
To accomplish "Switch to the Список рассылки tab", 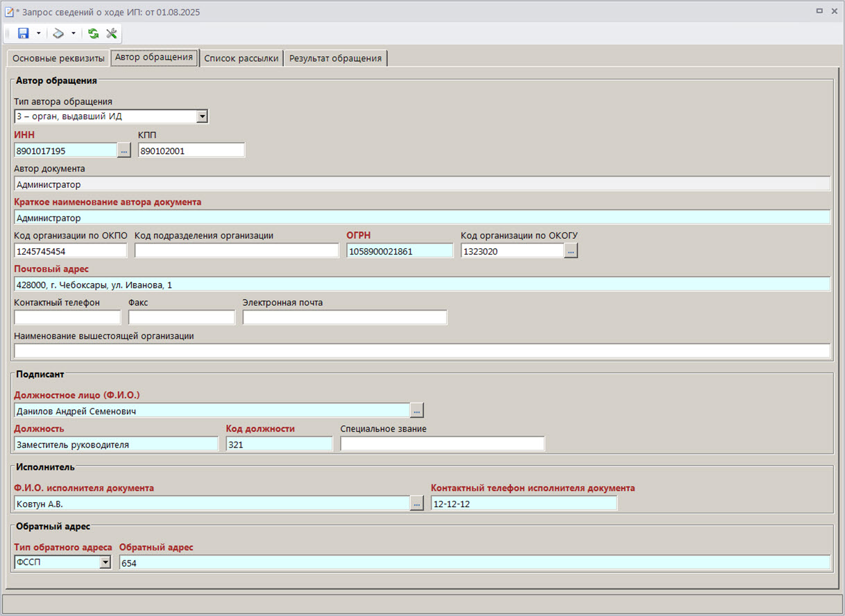I will 241,58.
